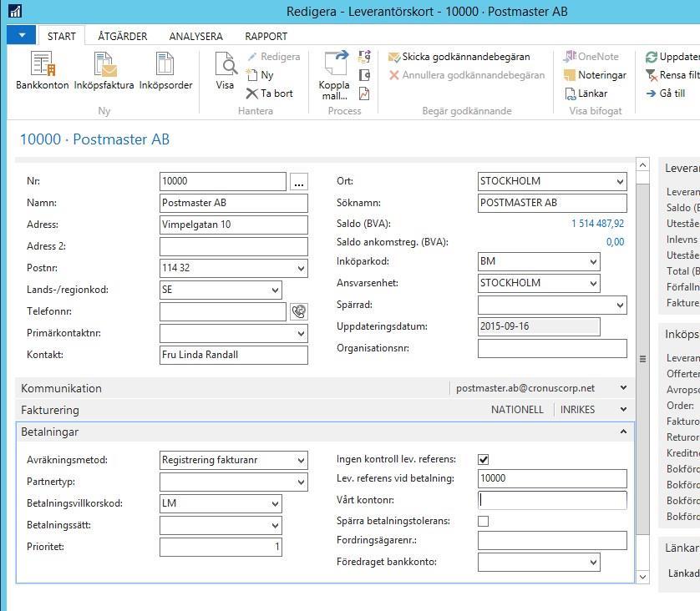The image size is (700, 611).
Task: Click the application icon in the title bar
Action: point(15,11)
